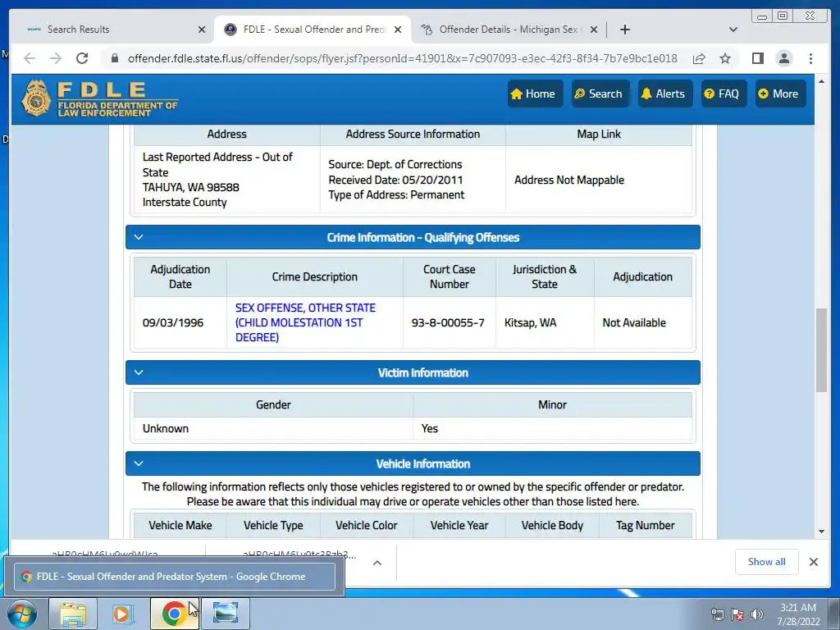Open Windows Media Player from taskbar
This screenshot has height=630, width=840.
(x=122, y=614)
